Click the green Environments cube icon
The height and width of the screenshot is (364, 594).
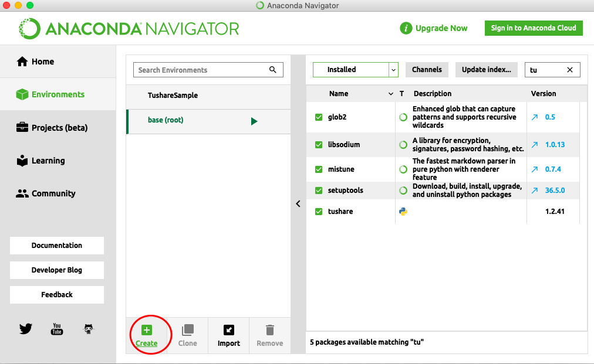(x=22, y=94)
